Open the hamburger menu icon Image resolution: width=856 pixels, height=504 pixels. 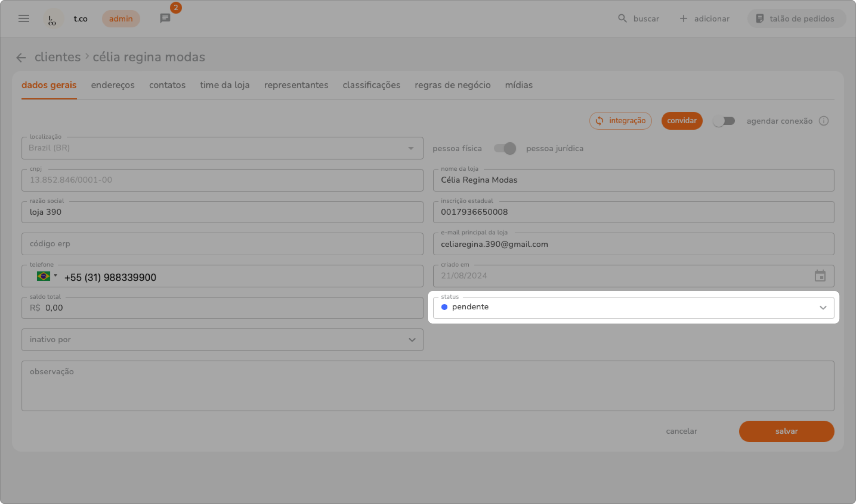tap(24, 19)
